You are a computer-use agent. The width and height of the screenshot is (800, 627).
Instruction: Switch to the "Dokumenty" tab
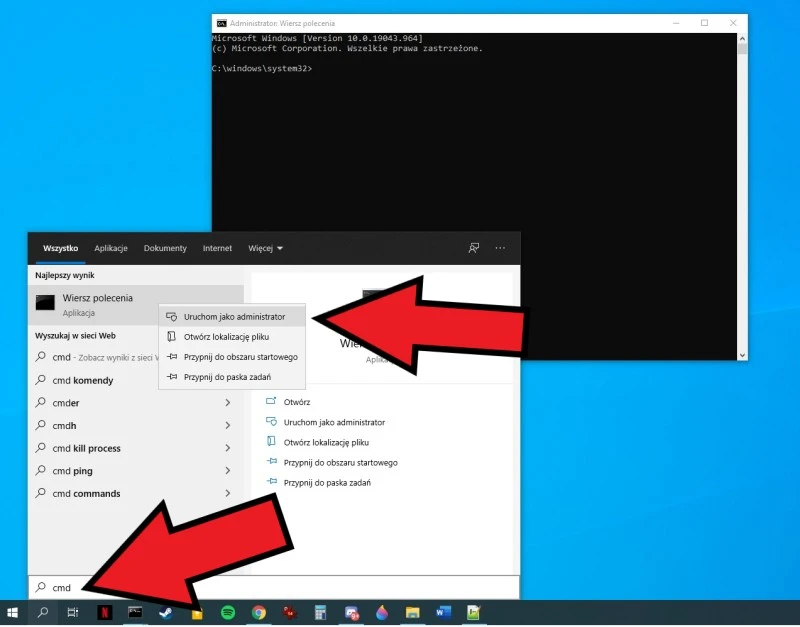165,248
